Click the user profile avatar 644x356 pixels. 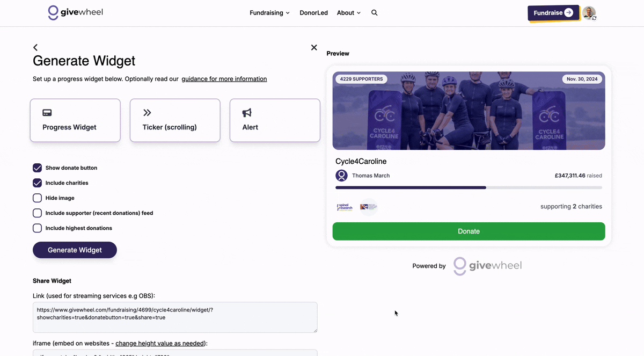[589, 13]
